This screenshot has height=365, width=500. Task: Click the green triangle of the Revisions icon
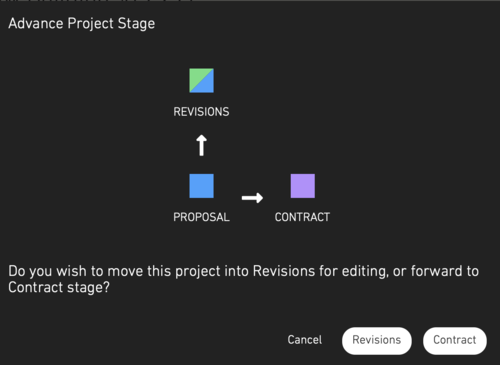tap(197, 76)
